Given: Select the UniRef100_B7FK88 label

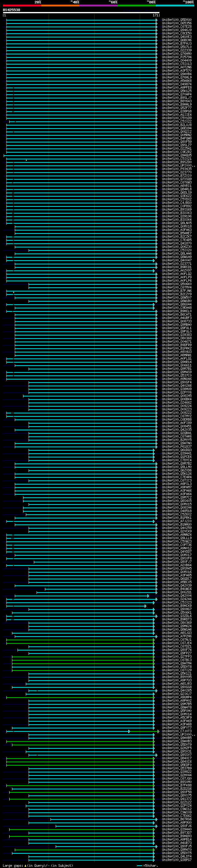Looking at the screenshot, I should pyautogui.click(x=177, y=785).
